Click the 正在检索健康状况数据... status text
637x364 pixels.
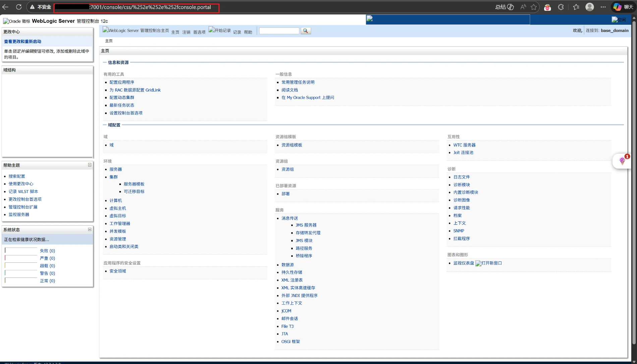point(26,240)
